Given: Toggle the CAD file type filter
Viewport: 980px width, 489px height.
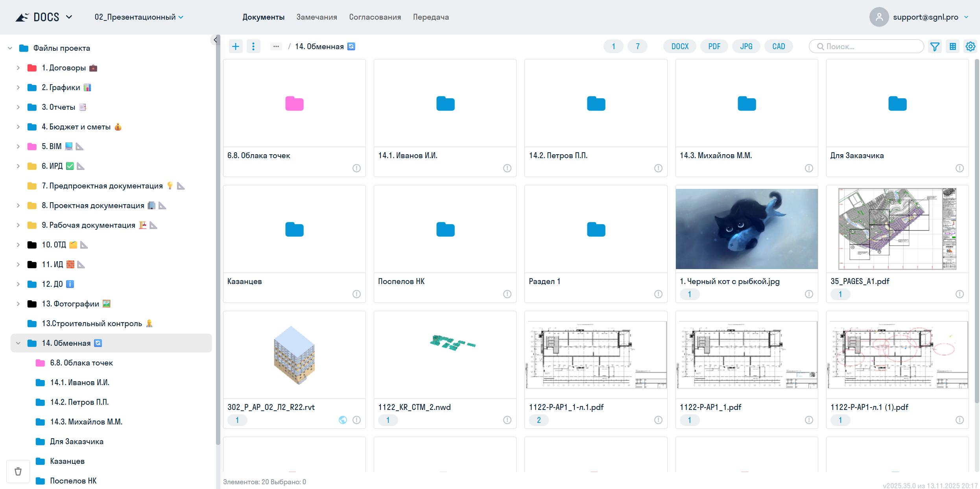Looking at the screenshot, I should click(x=778, y=46).
